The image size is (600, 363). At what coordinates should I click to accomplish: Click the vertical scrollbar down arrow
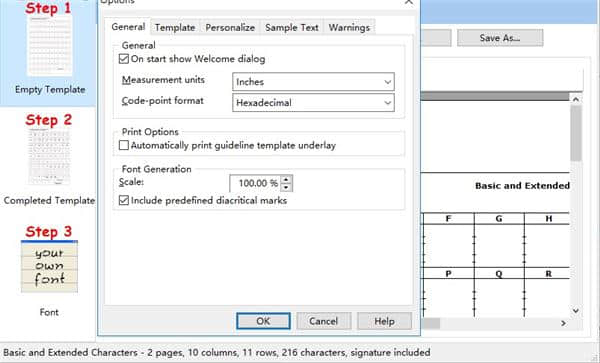(576, 311)
